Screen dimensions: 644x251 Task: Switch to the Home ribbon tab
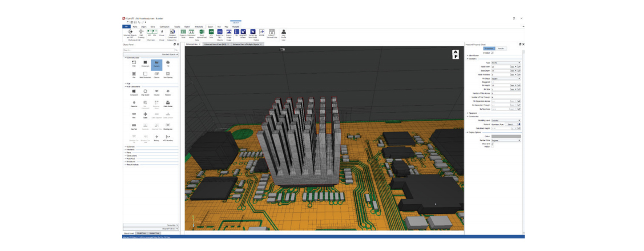coord(135,27)
